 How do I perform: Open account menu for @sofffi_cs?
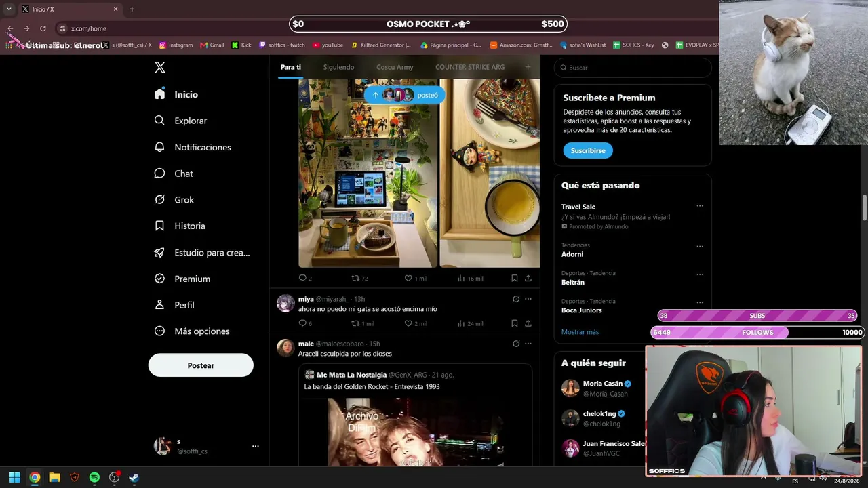[x=207, y=446]
